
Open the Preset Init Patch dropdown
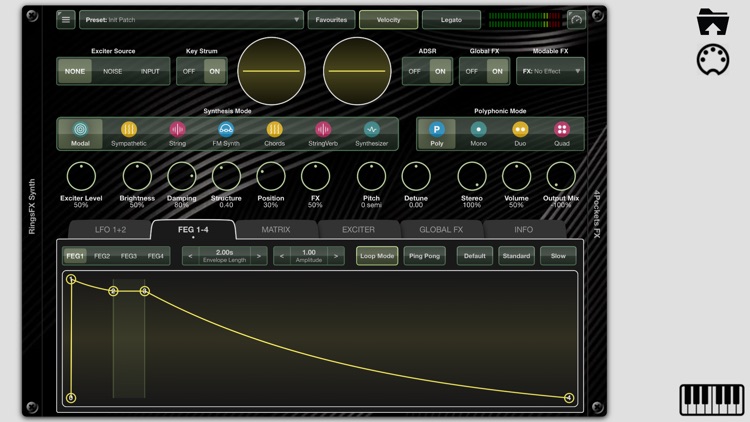192,19
